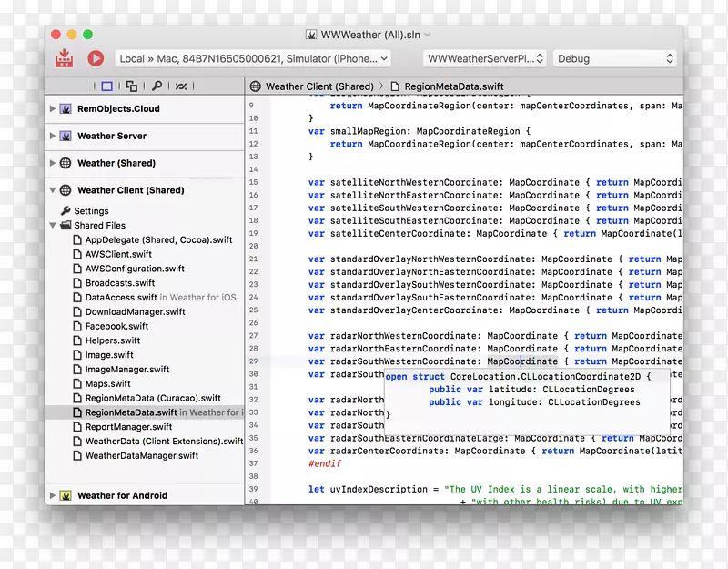Image resolution: width=728 pixels, height=569 pixels.
Task: Select the Weather for Android project label
Action: [122, 495]
